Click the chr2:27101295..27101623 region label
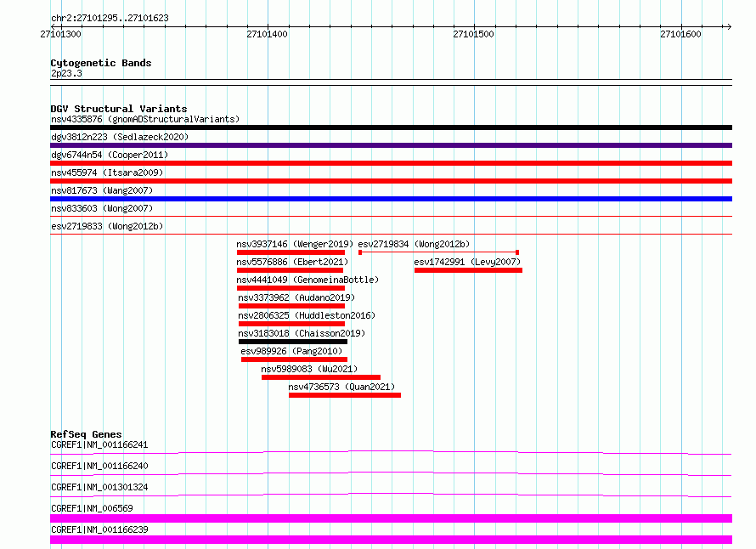This screenshot has width=756, height=549. 110,18
